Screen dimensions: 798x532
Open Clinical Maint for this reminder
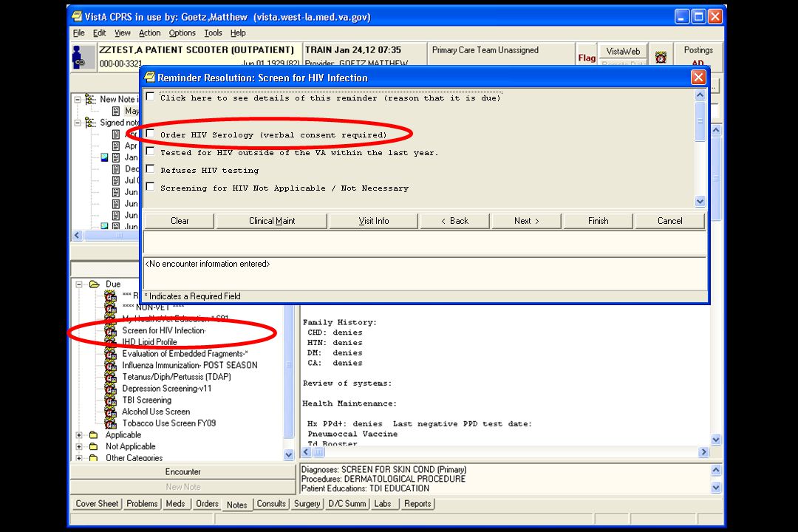[272, 221]
